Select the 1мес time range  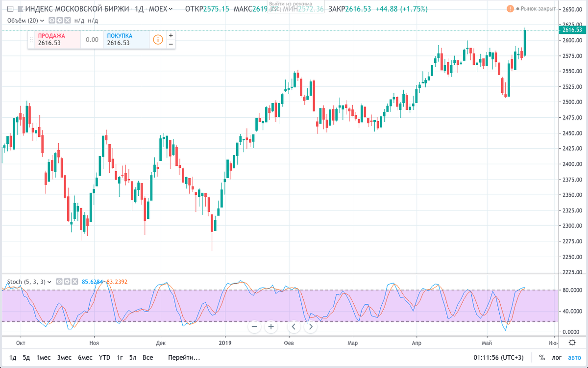pyautogui.click(x=43, y=357)
